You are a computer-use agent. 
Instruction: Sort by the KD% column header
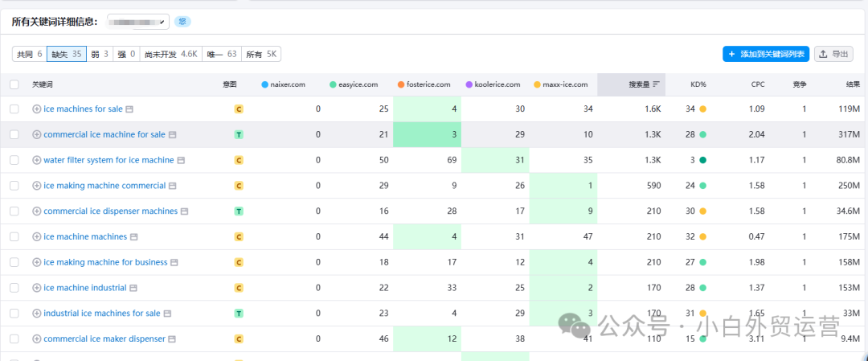click(698, 84)
